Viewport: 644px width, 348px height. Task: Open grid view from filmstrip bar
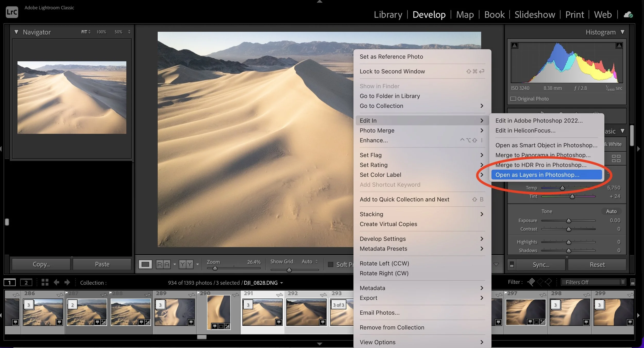pyautogui.click(x=45, y=282)
